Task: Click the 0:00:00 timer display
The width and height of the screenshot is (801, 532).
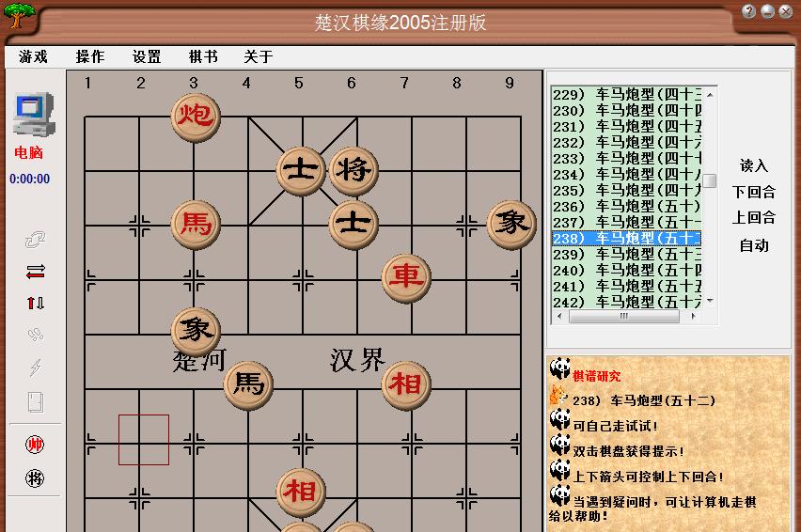Action: (x=30, y=179)
